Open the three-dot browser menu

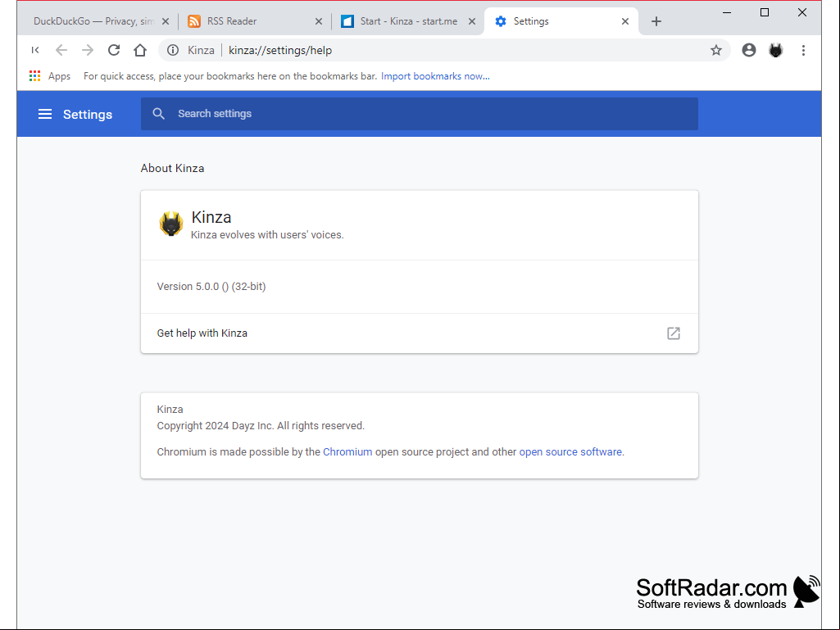803,50
